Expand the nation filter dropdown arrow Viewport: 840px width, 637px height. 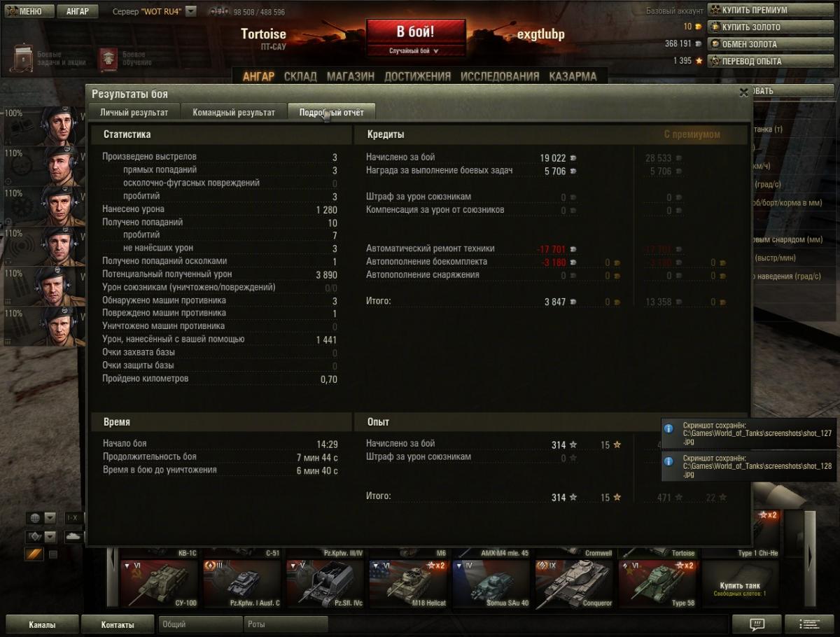click(50, 518)
